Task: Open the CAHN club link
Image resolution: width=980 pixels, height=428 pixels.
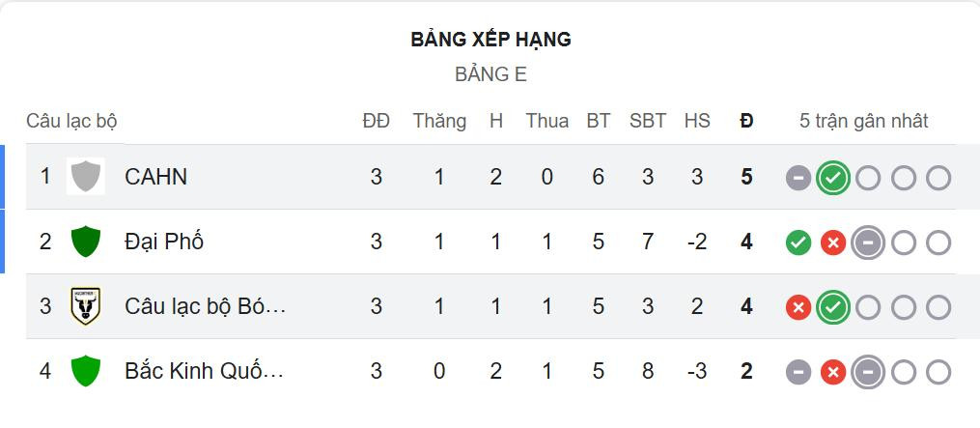Action: [x=155, y=177]
